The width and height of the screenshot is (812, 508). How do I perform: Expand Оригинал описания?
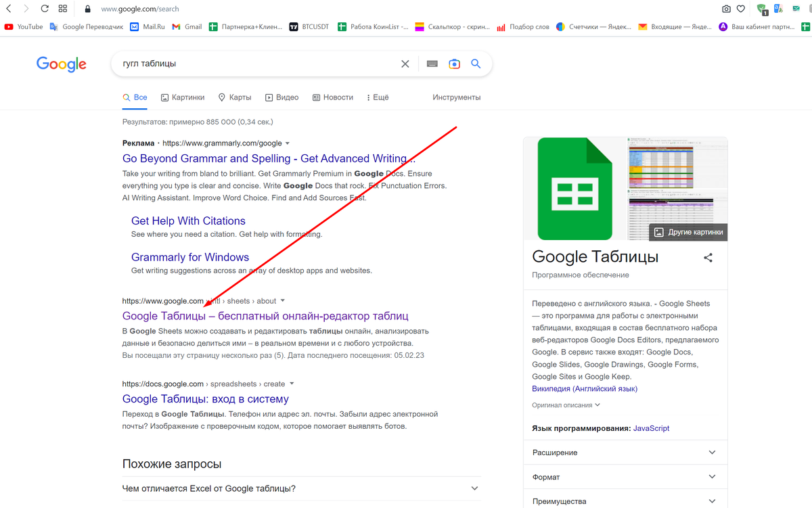pos(566,405)
